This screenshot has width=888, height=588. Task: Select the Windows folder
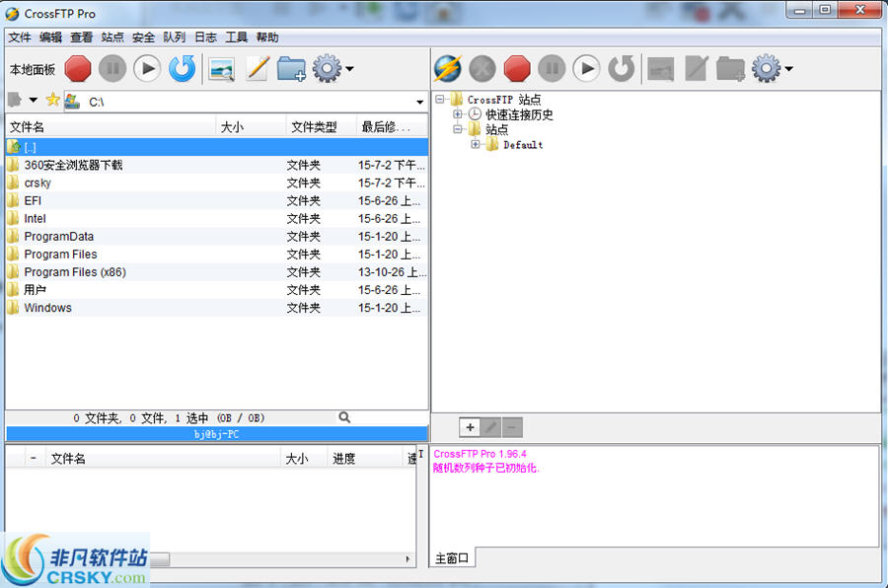pos(217,308)
